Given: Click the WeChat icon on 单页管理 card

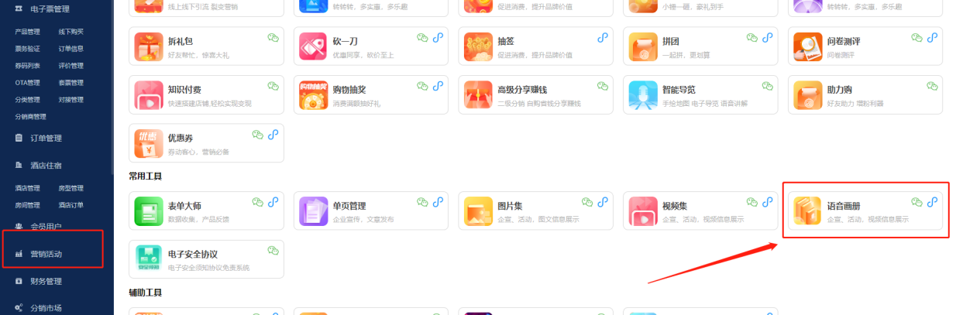Looking at the screenshot, I should 422,202.
